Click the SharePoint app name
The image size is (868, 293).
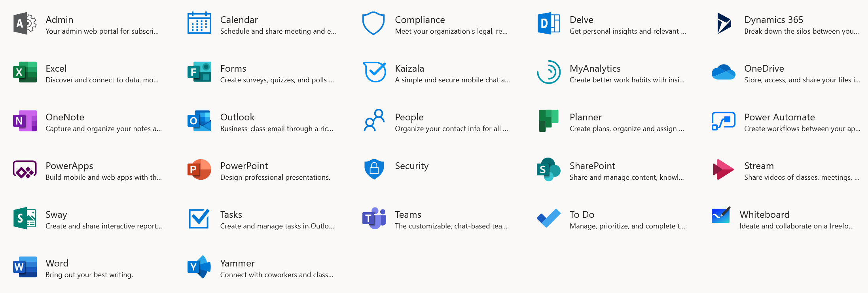pos(592,166)
